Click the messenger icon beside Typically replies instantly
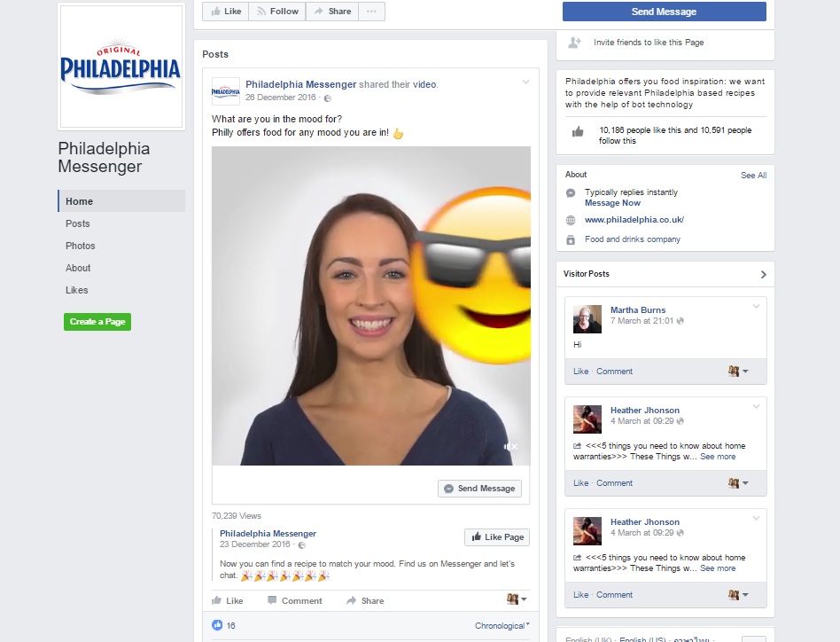The image size is (840, 642). tap(571, 193)
